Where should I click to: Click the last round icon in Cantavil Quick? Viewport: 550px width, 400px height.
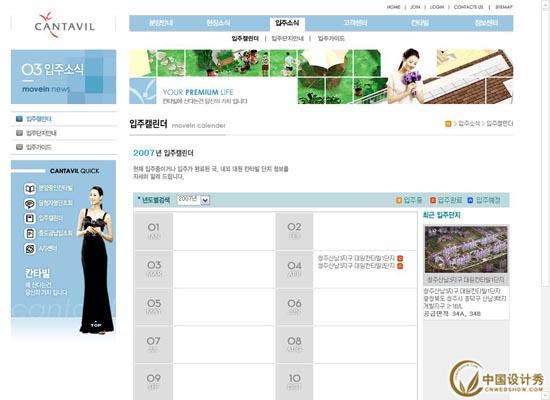[x=30, y=249]
